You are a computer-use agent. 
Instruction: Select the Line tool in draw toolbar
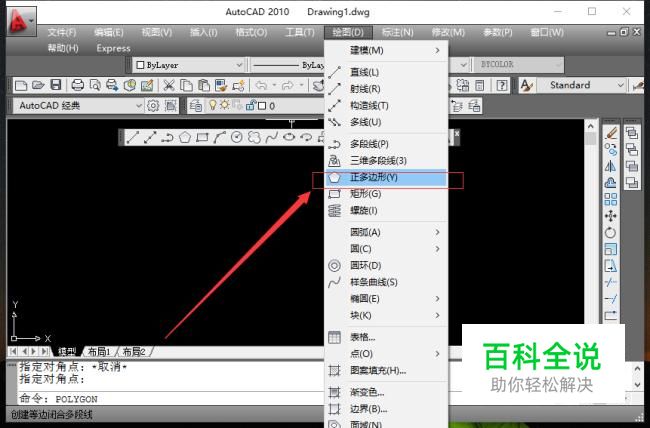coord(132,137)
